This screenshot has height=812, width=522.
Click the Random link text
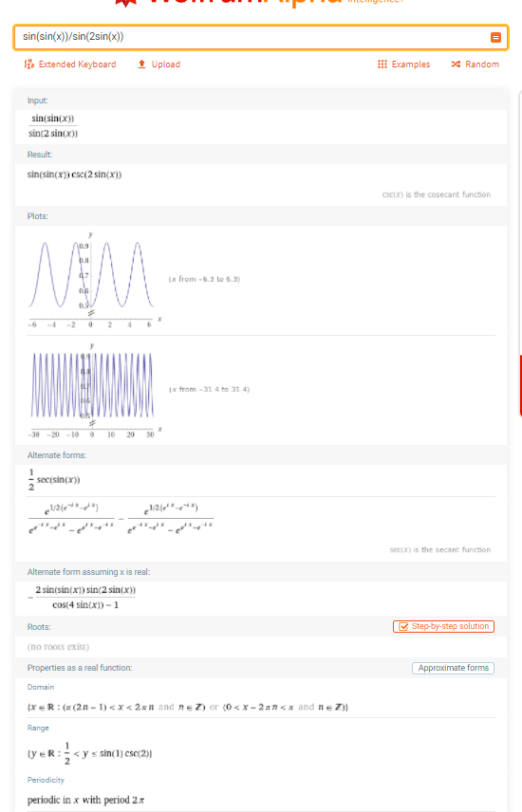(x=482, y=65)
